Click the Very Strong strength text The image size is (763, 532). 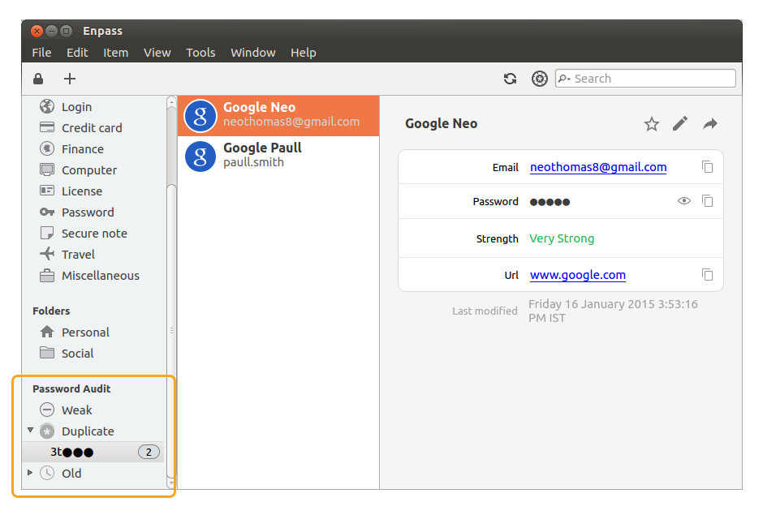tap(562, 238)
